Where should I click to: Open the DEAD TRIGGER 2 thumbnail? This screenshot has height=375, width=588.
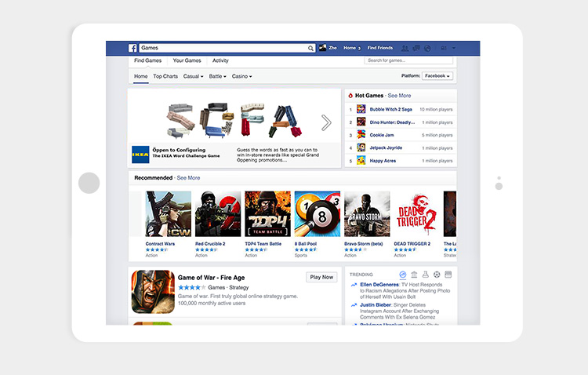click(x=416, y=214)
